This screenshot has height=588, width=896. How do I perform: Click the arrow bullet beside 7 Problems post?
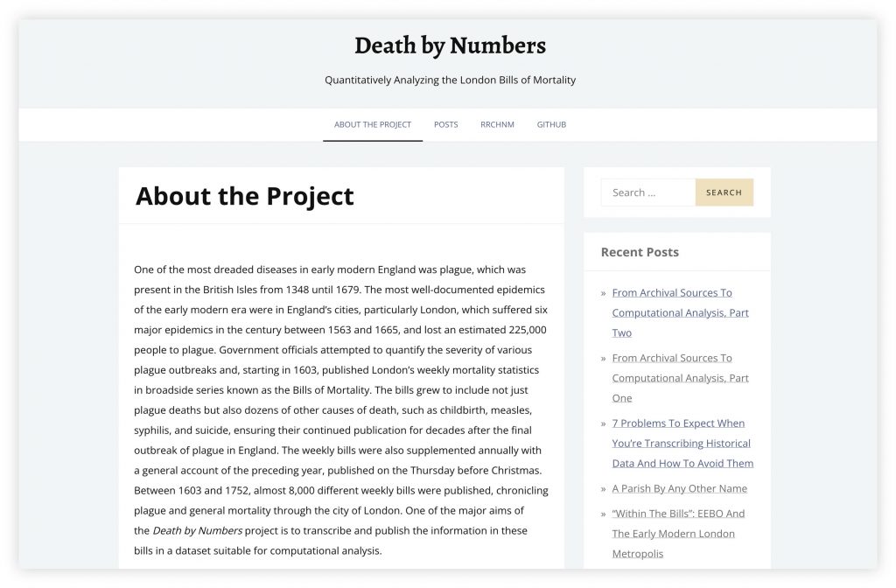(x=603, y=423)
